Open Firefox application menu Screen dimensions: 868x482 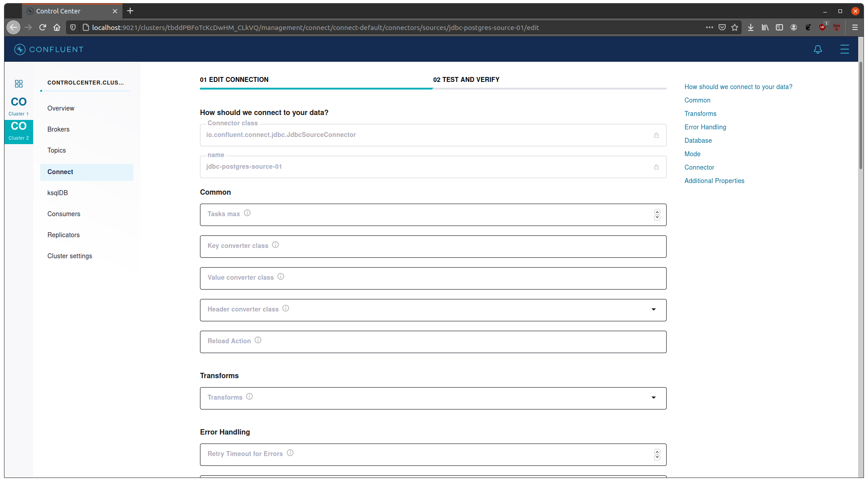pyautogui.click(x=855, y=27)
